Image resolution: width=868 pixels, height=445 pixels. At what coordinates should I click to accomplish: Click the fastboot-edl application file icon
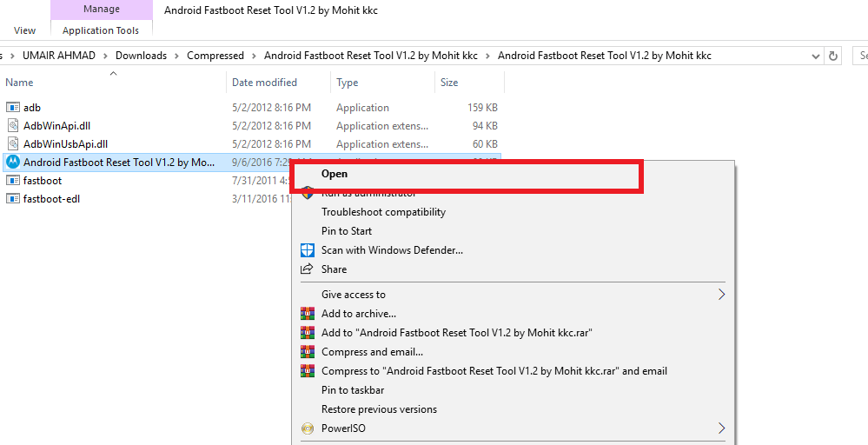[x=13, y=199]
